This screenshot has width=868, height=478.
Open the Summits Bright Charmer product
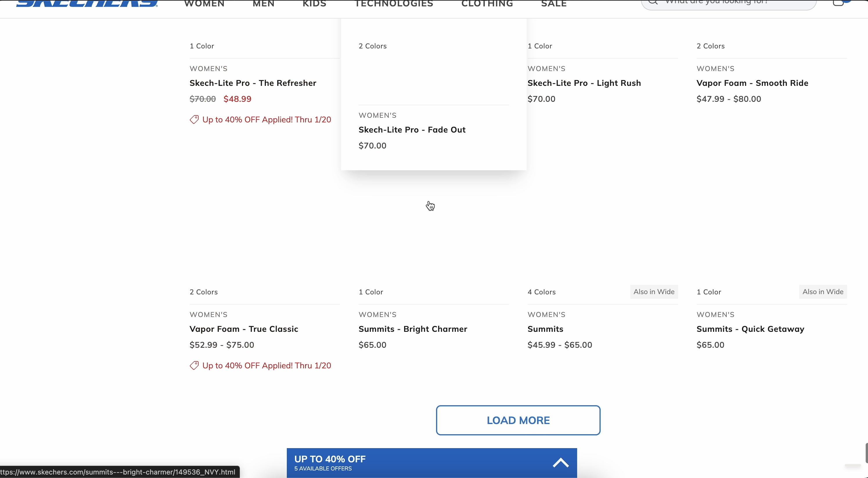tap(413, 329)
